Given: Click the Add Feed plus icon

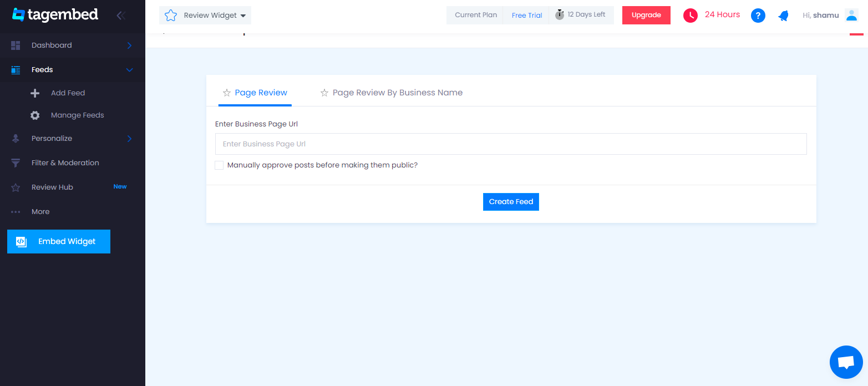Looking at the screenshot, I should point(35,93).
